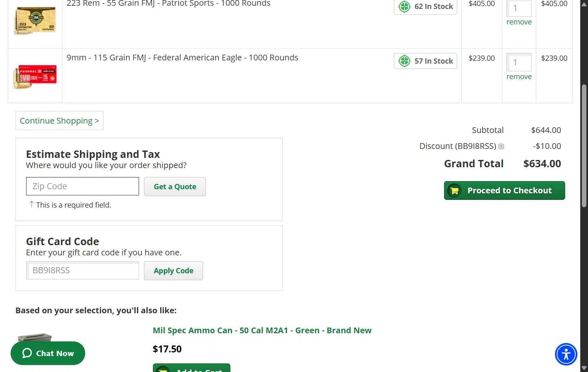
Task: Open the 9mm Federal American Eagle thumbnail
Action: click(x=35, y=76)
